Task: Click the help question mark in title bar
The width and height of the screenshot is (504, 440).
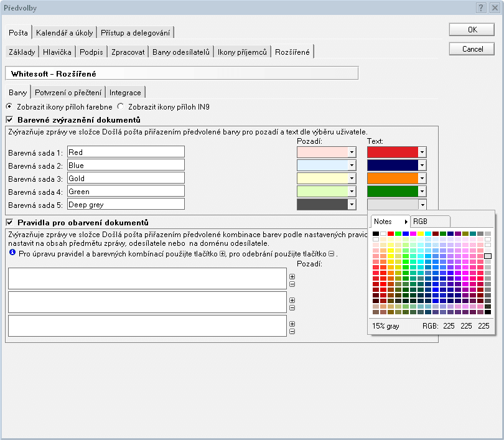Action: click(x=481, y=7)
